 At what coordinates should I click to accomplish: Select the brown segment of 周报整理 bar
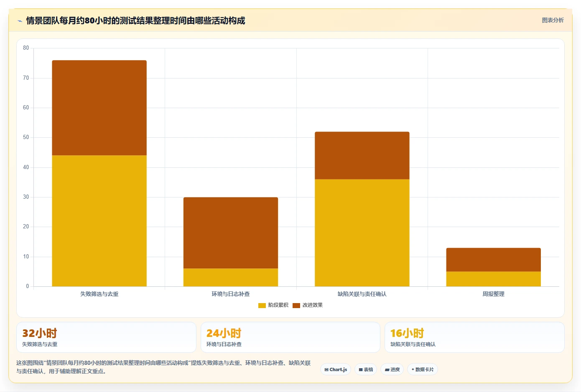[x=494, y=260]
